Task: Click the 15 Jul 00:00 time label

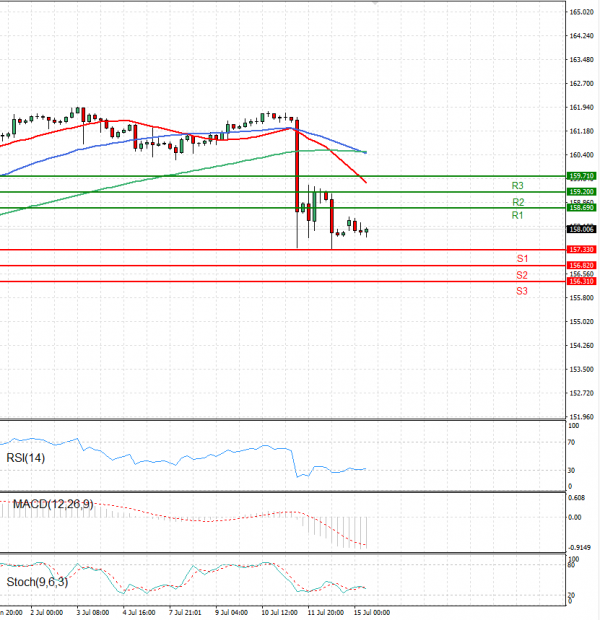Action: [372, 612]
